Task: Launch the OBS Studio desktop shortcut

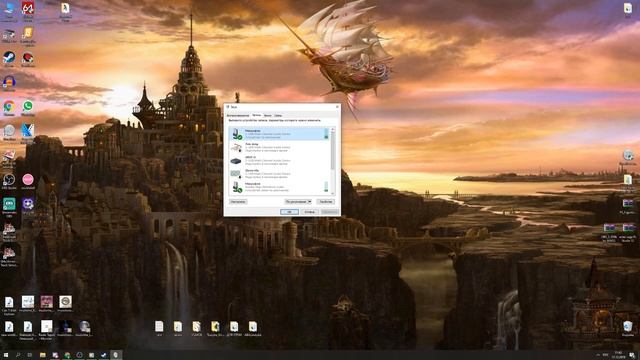Action: 9,182
